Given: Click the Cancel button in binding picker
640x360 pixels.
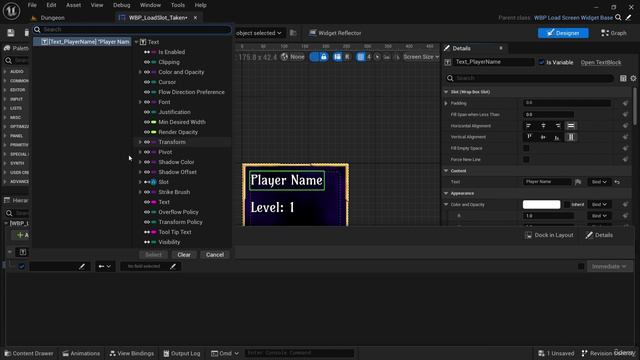Looking at the screenshot, I should click(x=215, y=255).
